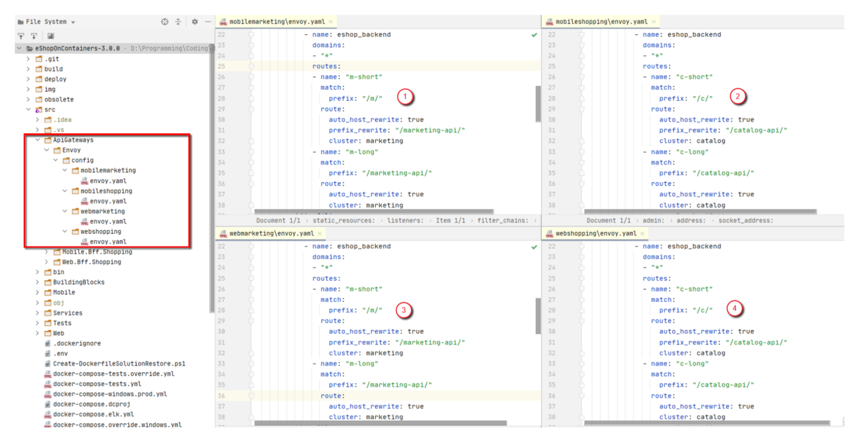Click the downward-expand arrow icon in File System toolbar

tap(34, 34)
